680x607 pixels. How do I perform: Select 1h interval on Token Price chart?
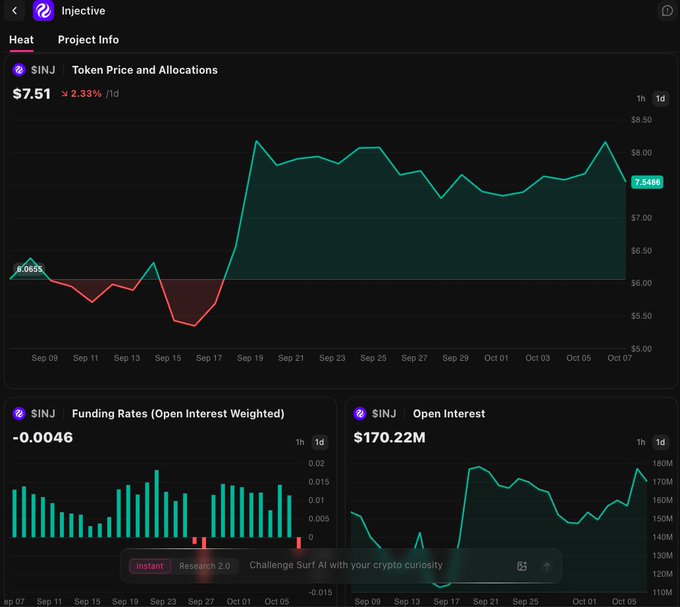pyautogui.click(x=641, y=98)
